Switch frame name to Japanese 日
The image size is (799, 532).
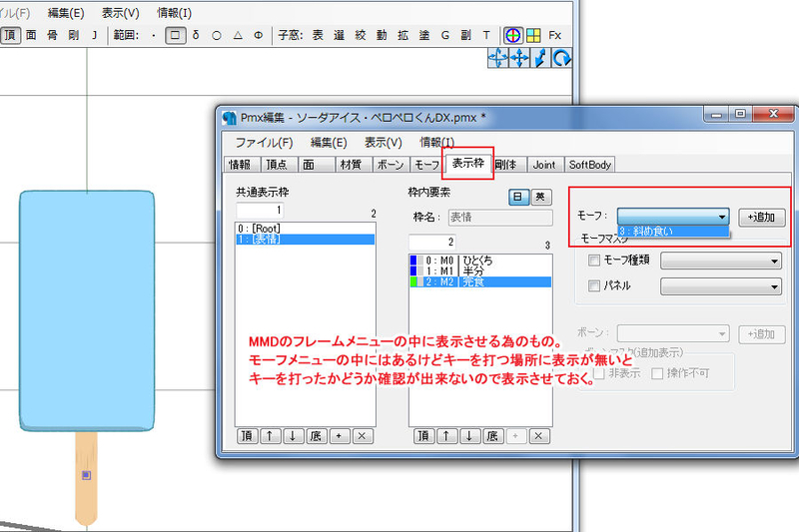[x=518, y=197]
